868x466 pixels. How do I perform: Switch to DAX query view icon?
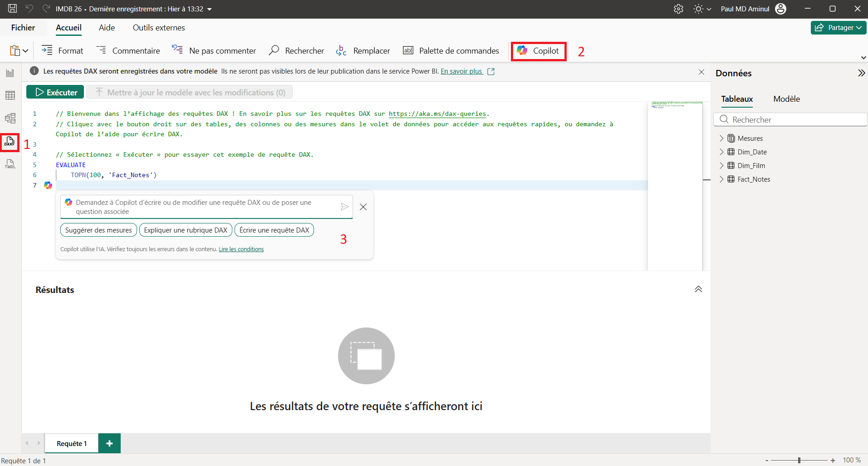(10, 142)
